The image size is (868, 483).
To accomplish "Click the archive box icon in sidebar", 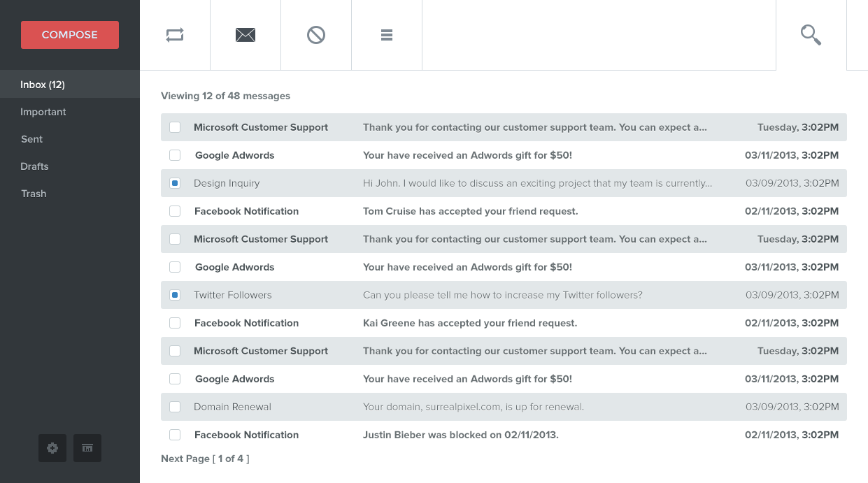I will click(87, 448).
